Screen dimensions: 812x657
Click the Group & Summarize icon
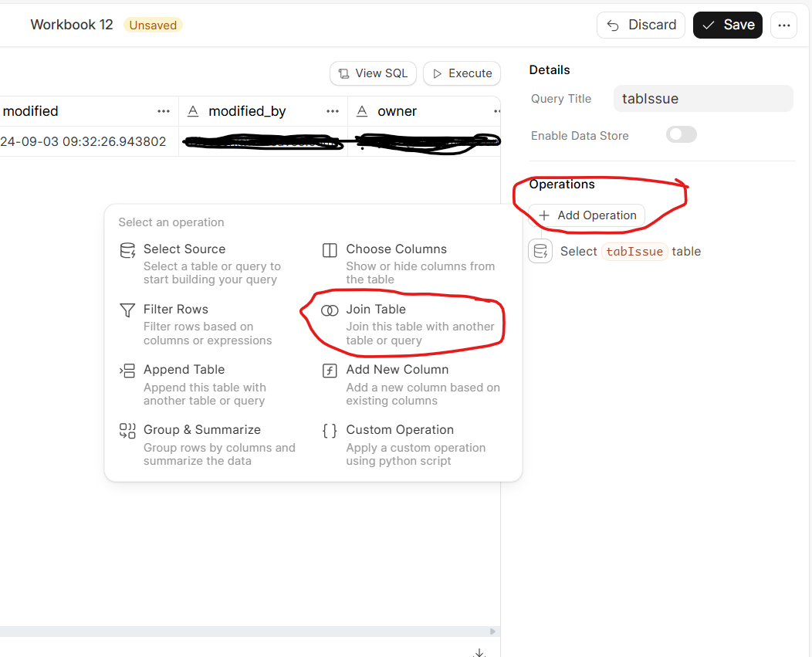[127, 431]
